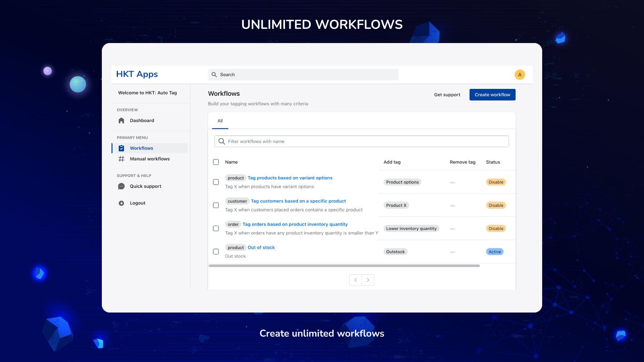This screenshot has width=644, height=362.
Task: Select the checkbox for Tag customers workflow
Action: [216, 205]
